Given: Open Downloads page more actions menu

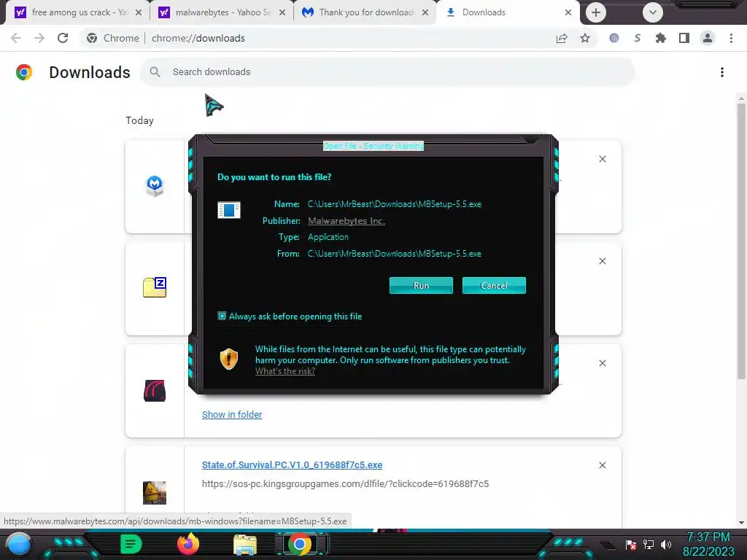Looking at the screenshot, I should pyautogui.click(x=721, y=72).
